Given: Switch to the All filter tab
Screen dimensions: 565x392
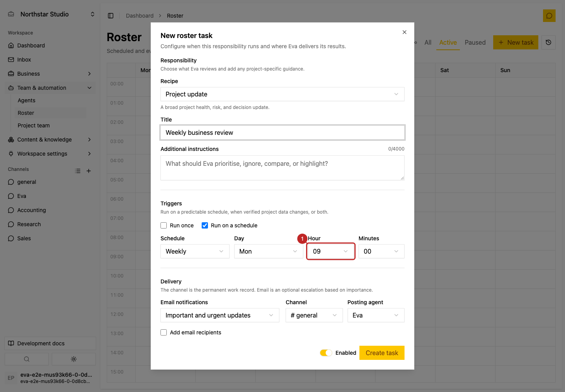Looking at the screenshot, I should pos(428,42).
